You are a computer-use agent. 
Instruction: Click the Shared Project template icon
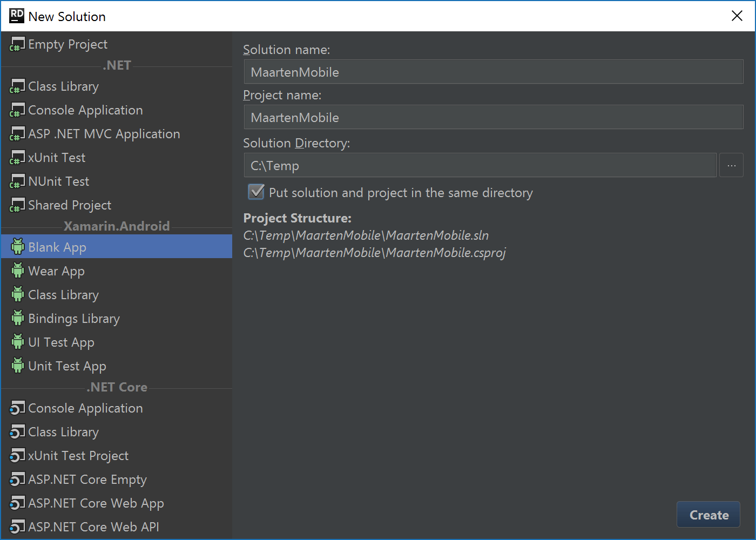click(17, 205)
